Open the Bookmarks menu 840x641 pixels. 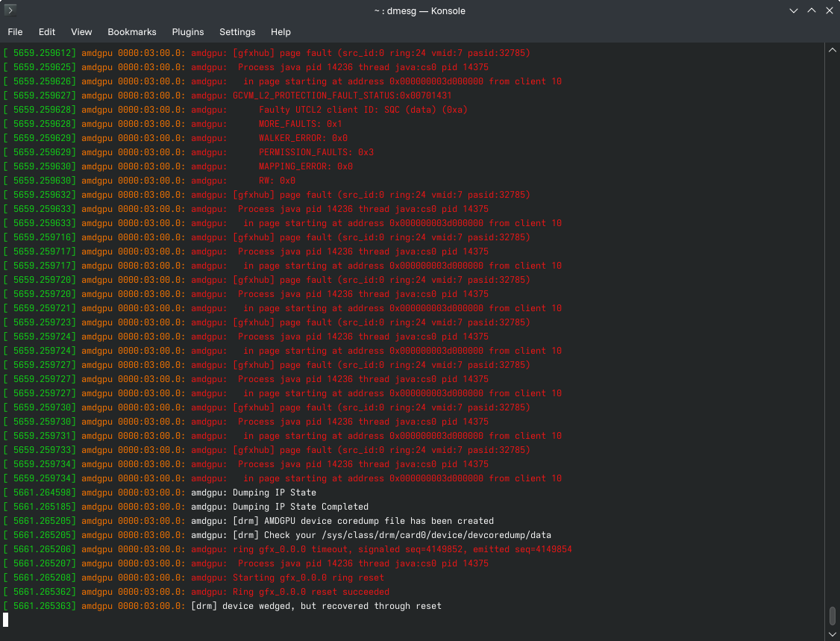(132, 32)
